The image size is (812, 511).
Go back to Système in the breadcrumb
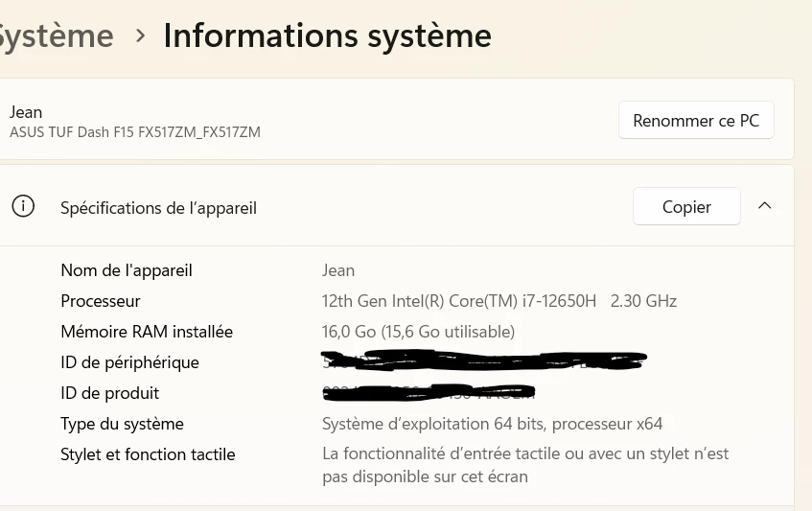pyautogui.click(x=56, y=35)
